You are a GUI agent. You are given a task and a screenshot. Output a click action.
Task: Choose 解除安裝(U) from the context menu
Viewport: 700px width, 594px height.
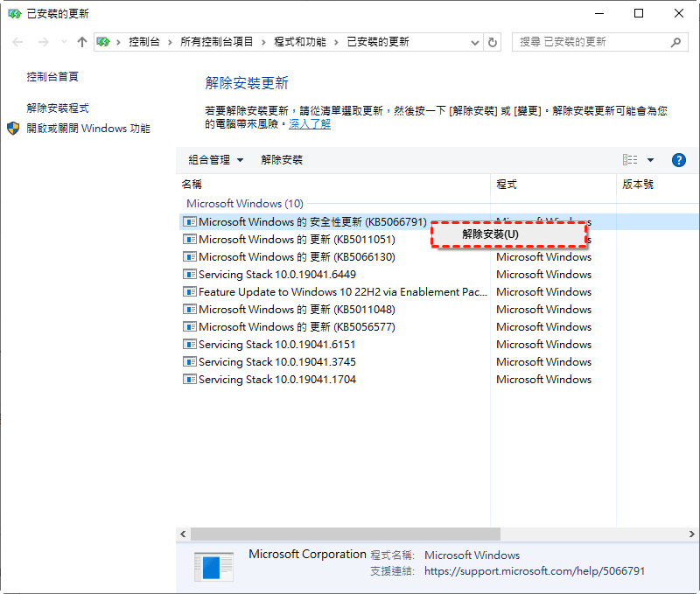click(x=491, y=234)
